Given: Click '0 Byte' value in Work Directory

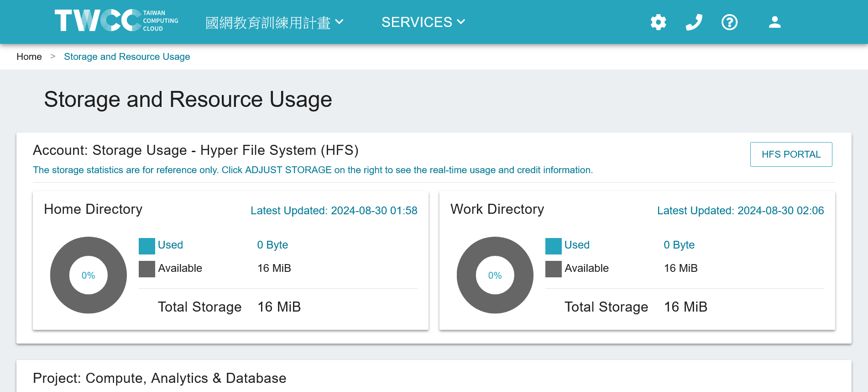Looking at the screenshot, I should 679,245.
